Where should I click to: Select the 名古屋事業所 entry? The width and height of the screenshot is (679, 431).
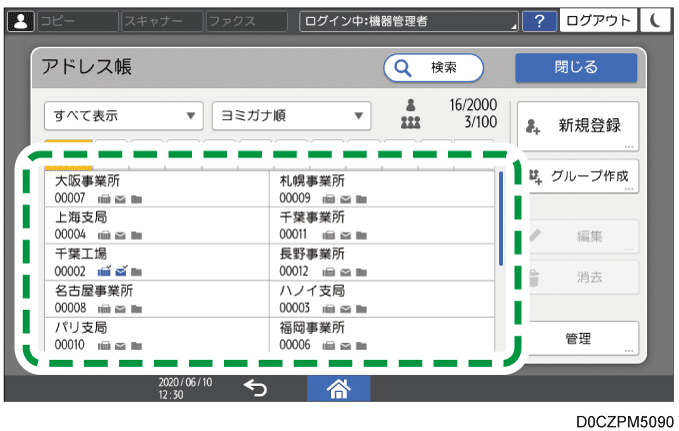[157, 299]
